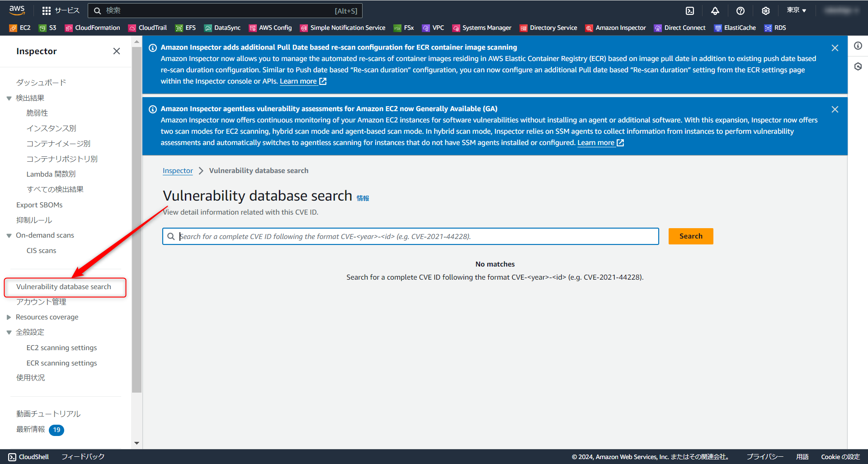Open コンテナリポジトリ別 findings view
868x464 pixels.
coord(62,159)
